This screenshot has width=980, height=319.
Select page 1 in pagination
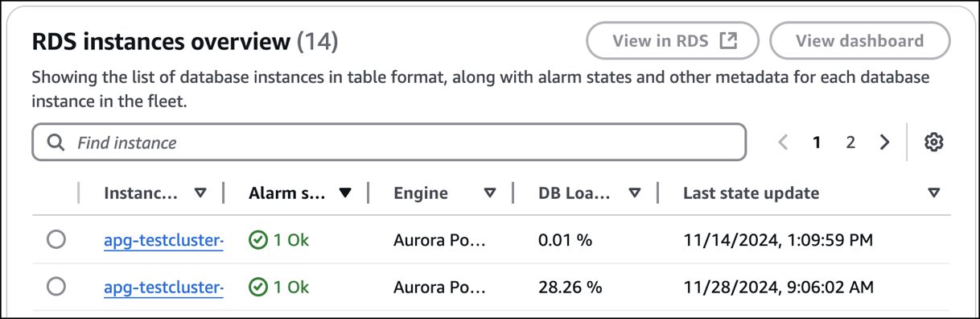pos(817,143)
